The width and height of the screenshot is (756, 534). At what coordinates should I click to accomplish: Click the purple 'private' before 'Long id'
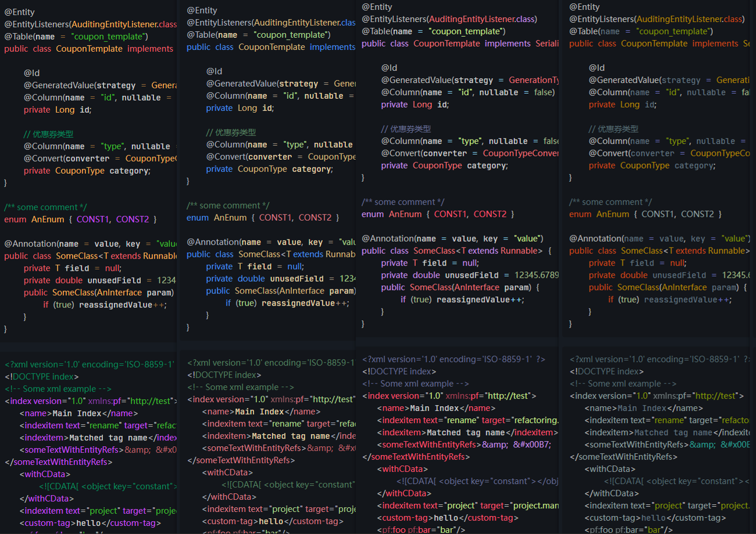click(x=394, y=105)
